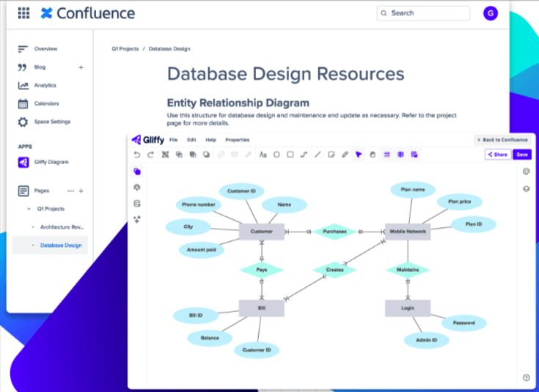
Task: Click the Gliffy logo in the editor
Action: (148, 139)
